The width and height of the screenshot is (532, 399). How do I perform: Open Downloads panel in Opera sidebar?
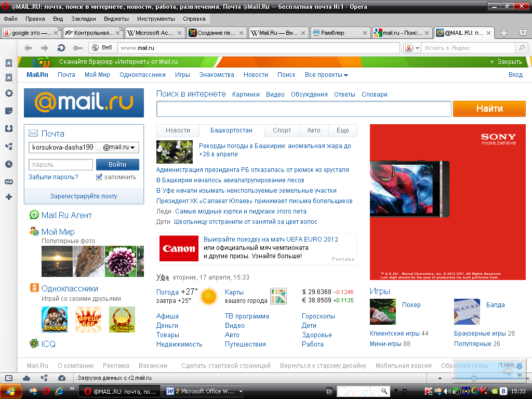tap(9, 129)
